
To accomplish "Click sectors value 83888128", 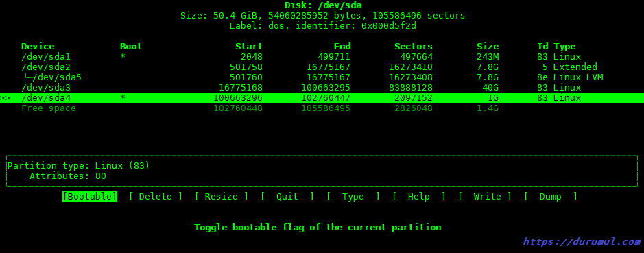I will [x=411, y=88].
